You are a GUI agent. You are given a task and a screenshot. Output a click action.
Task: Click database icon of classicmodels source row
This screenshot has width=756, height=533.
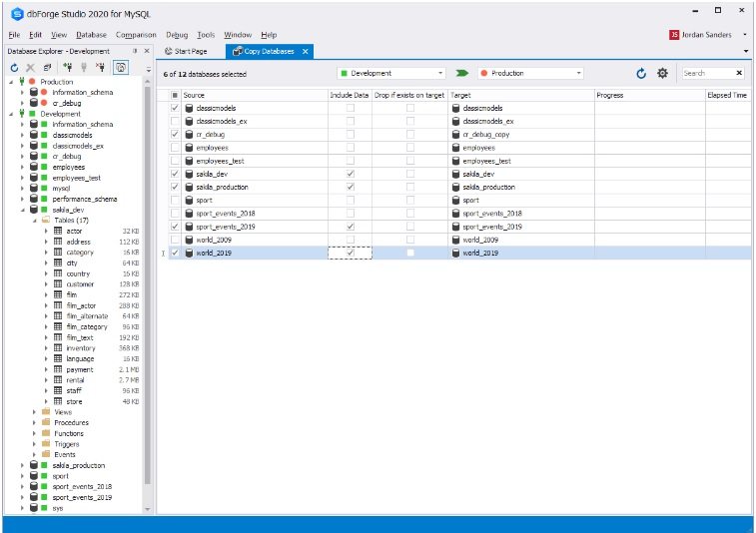click(x=189, y=108)
